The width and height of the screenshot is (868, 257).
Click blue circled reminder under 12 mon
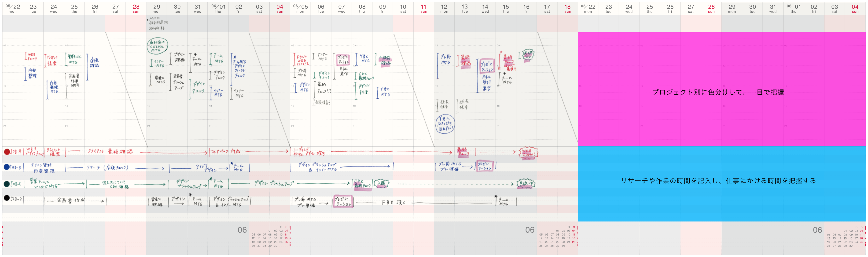tap(445, 124)
